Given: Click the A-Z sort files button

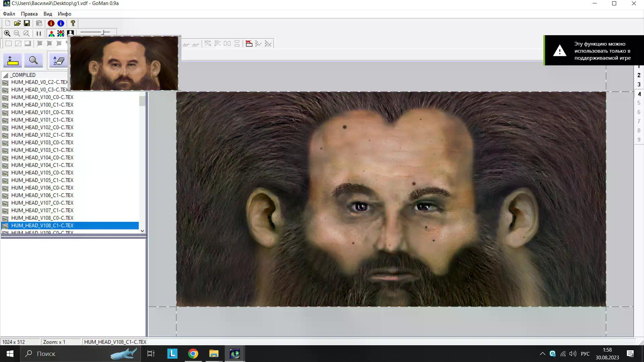Looking at the screenshot, I should tap(59, 61).
